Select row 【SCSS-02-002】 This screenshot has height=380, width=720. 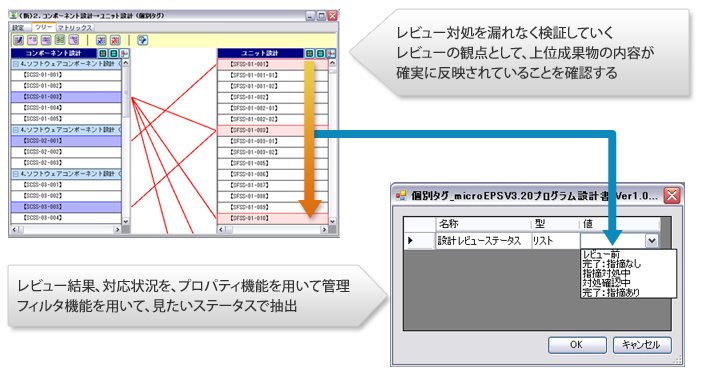coord(66,152)
